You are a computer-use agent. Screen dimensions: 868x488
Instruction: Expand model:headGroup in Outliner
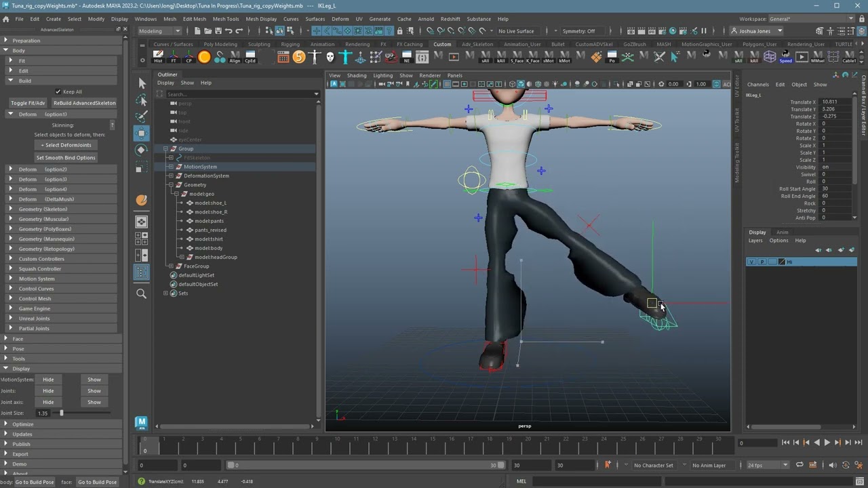tap(182, 258)
